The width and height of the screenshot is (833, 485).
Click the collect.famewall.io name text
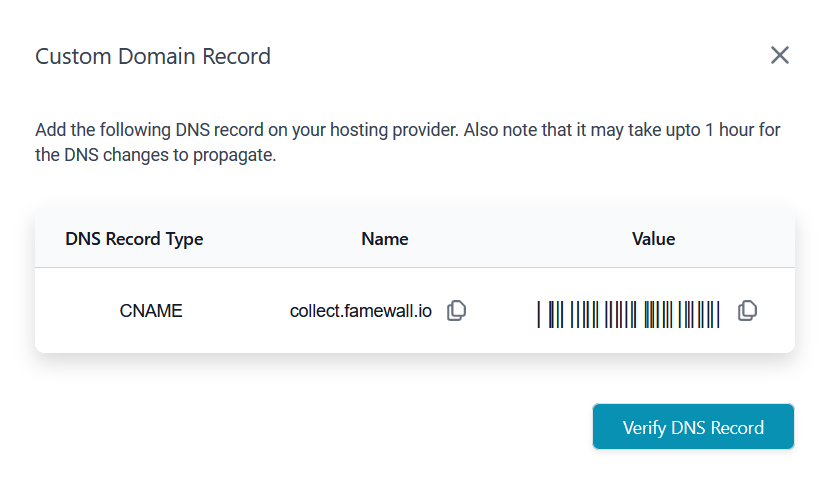(x=361, y=311)
